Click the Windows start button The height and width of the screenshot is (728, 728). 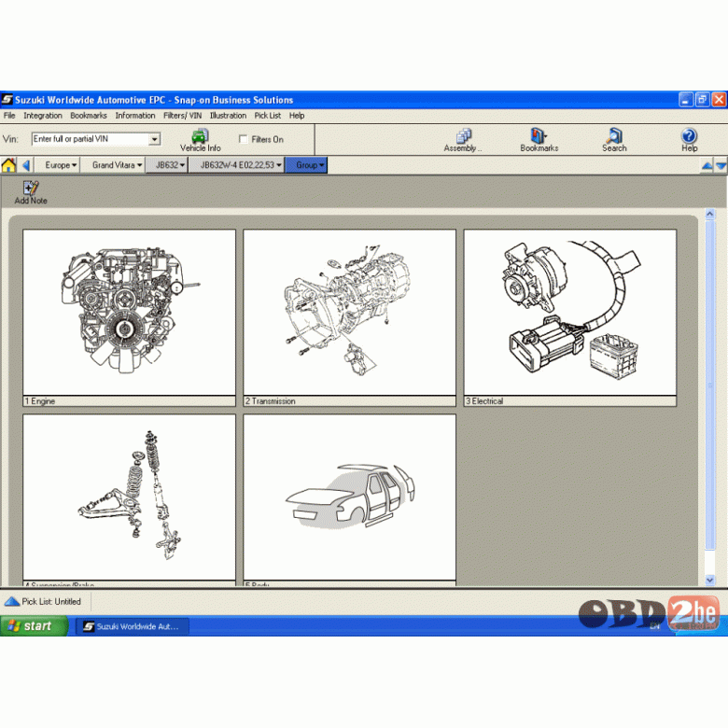pos(34,626)
